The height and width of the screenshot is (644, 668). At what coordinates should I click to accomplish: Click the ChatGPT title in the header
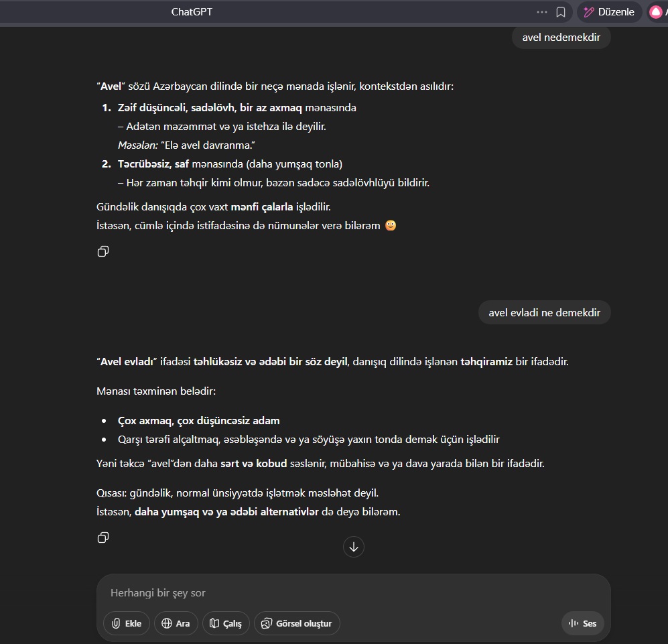[x=192, y=12]
